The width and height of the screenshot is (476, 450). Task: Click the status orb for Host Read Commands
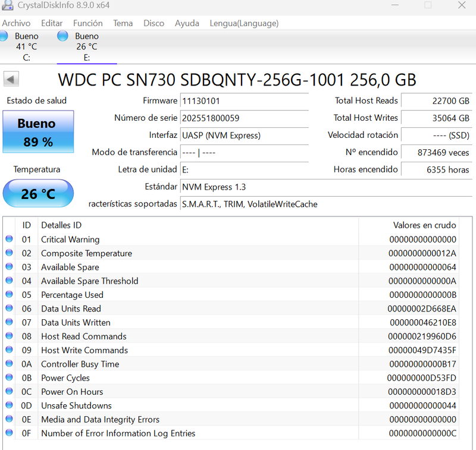point(9,336)
